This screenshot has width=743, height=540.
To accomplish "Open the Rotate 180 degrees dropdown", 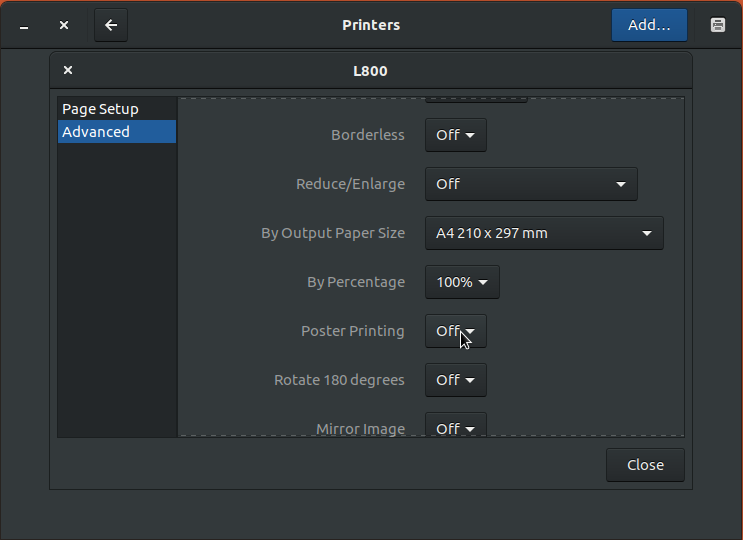I will click(456, 380).
